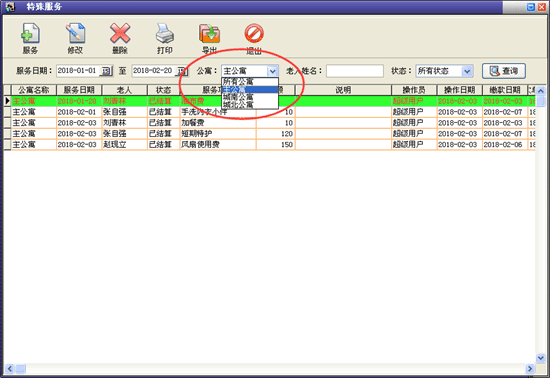The width and height of the screenshot is (550, 378).
Task: Click 超级用户 operator cell in 风扇使用费 row
Action: (x=414, y=144)
